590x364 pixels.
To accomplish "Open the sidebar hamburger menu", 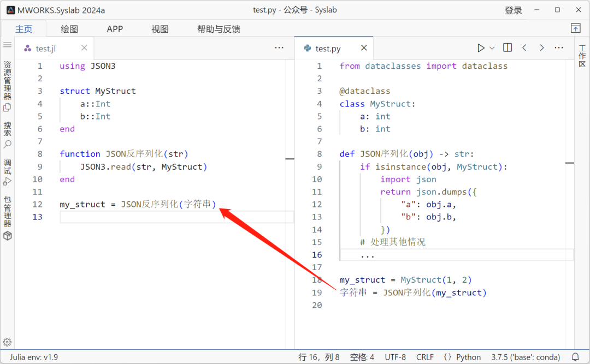I will (x=7, y=45).
